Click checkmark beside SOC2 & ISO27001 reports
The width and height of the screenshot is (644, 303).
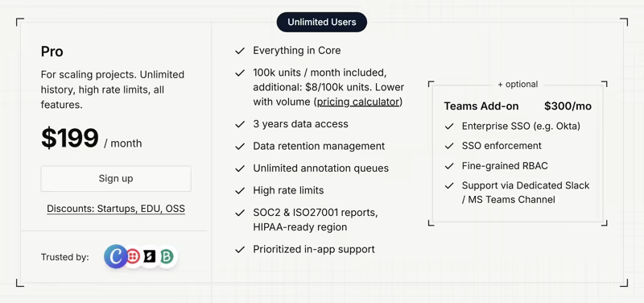[240, 213]
